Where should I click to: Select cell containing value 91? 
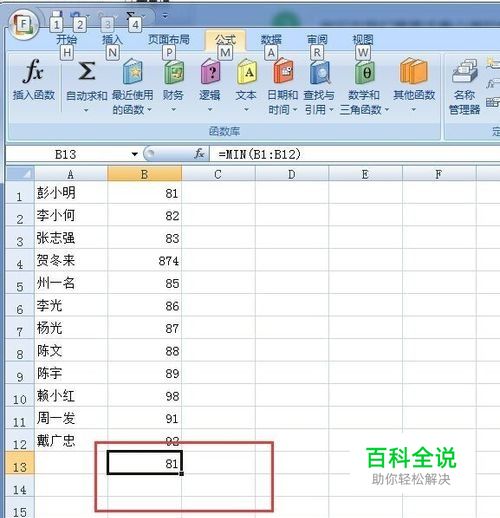[x=144, y=418]
